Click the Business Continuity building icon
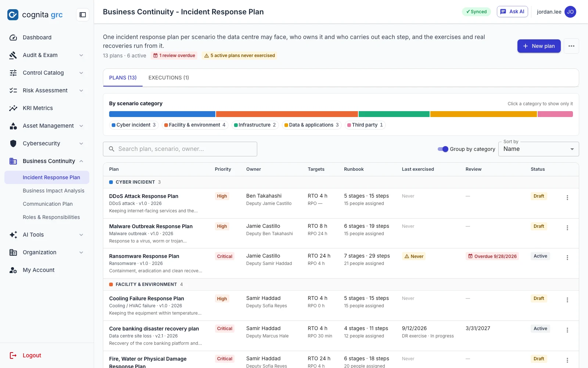 pos(13,161)
